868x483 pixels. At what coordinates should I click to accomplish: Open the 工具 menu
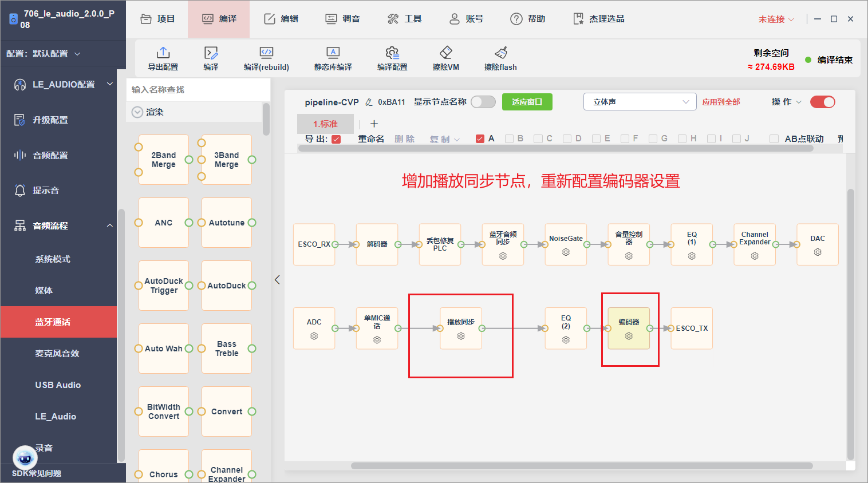[x=404, y=19]
